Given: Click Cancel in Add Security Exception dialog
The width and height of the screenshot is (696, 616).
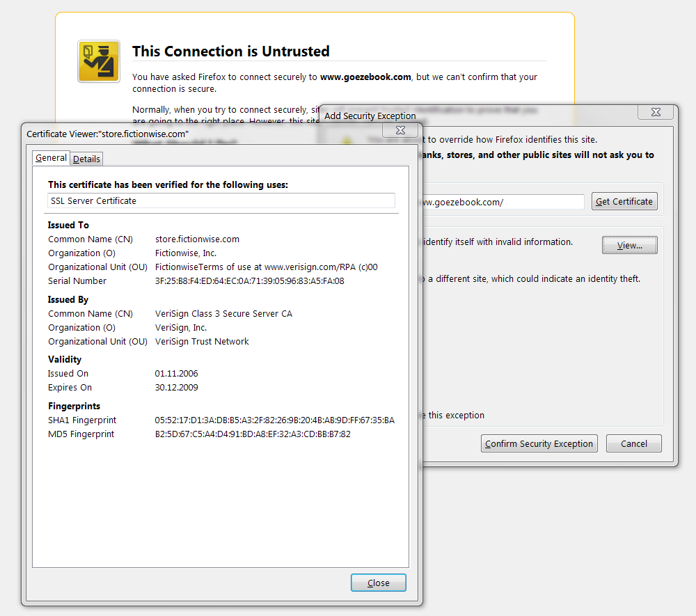Looking at the screenshot, I should pos(634,443).
